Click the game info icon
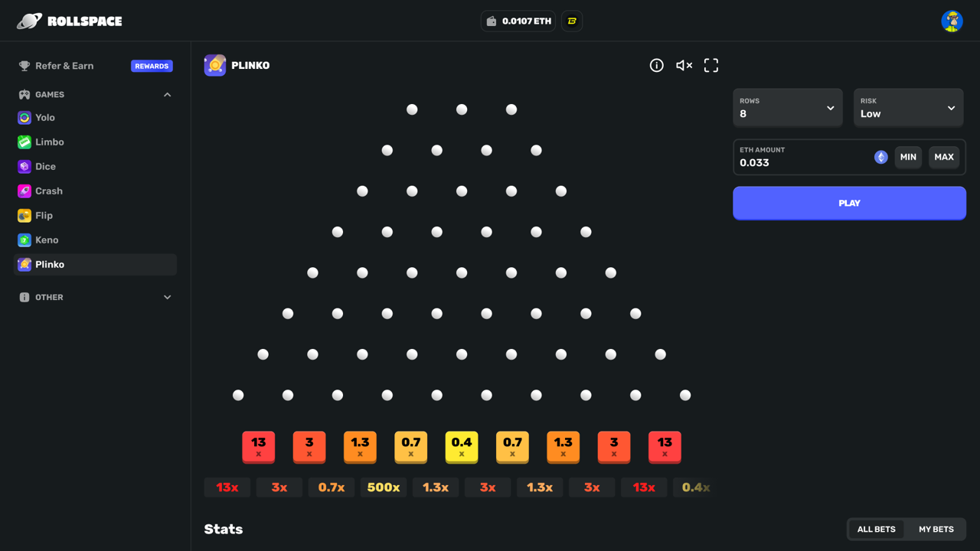This screenshot has height=551, width=980. (656, 66)
